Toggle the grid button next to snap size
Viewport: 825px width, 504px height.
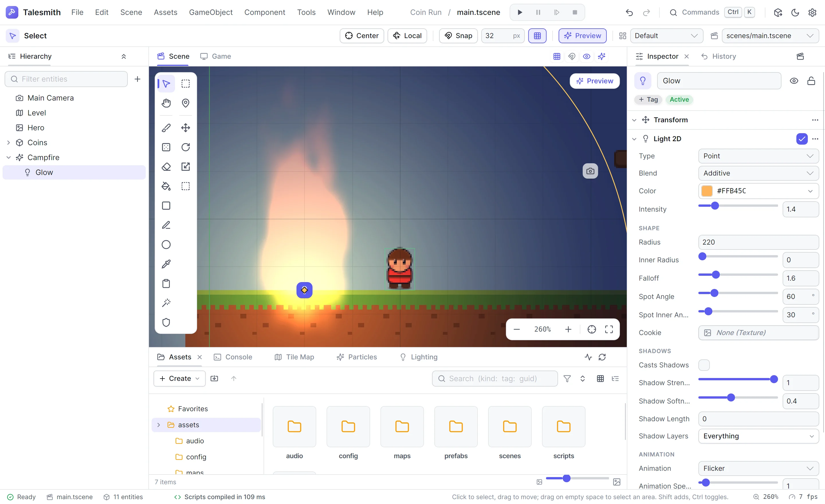click(x=537, y=36)
